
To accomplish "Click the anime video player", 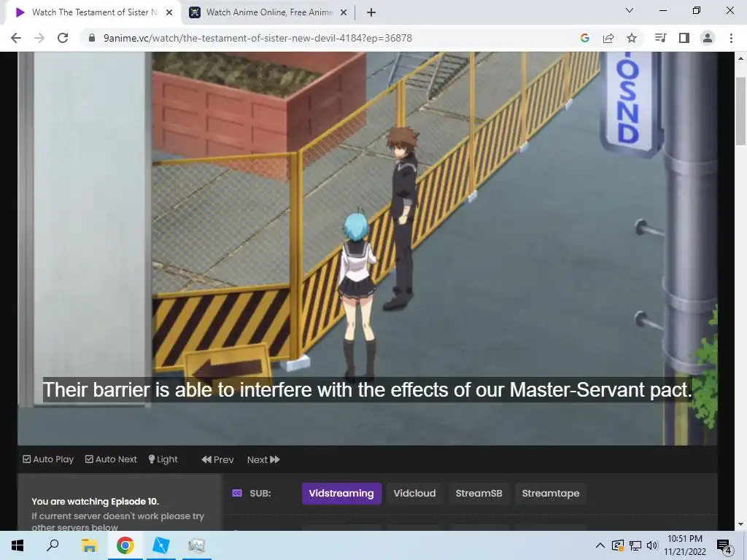I will point(368,249).
